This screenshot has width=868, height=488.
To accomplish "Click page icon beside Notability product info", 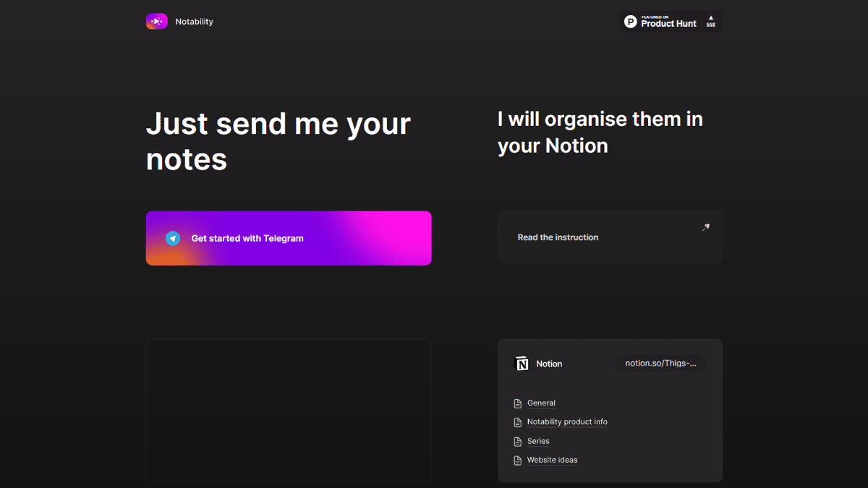I will coord(517,422).
